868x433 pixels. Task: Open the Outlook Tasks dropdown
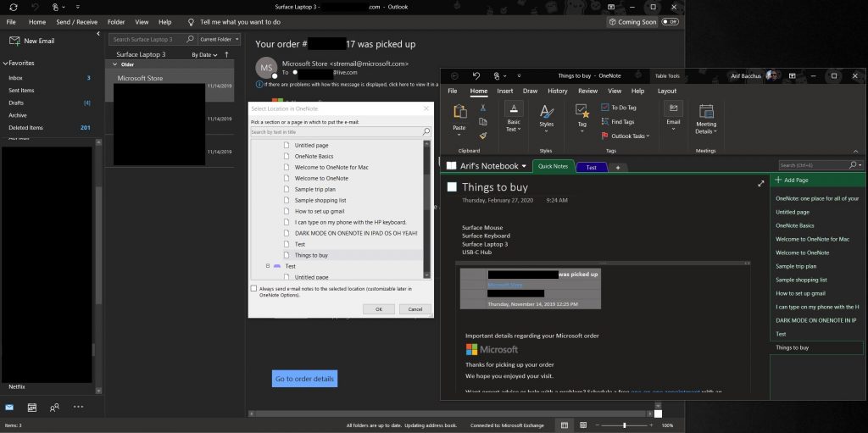click(x=626, y=136)
